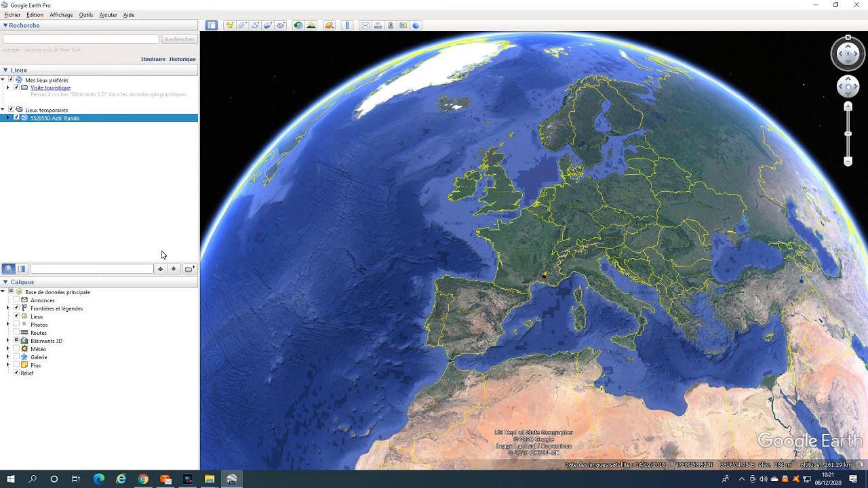Open the Fichier menu
Viewport: 868px width, 488px height.
(12, 15)
